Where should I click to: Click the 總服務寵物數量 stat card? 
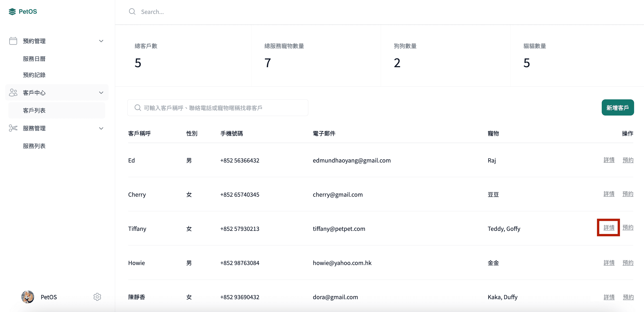pos(316,56)
